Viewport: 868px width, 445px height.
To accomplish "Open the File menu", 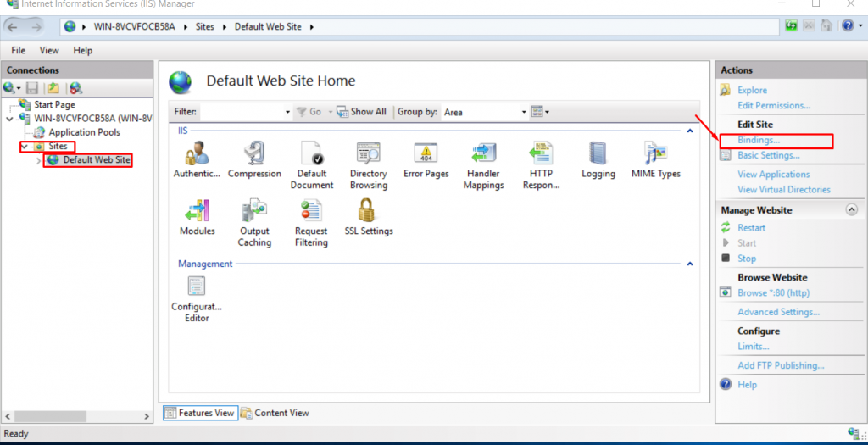I will [x=19, y=50].
